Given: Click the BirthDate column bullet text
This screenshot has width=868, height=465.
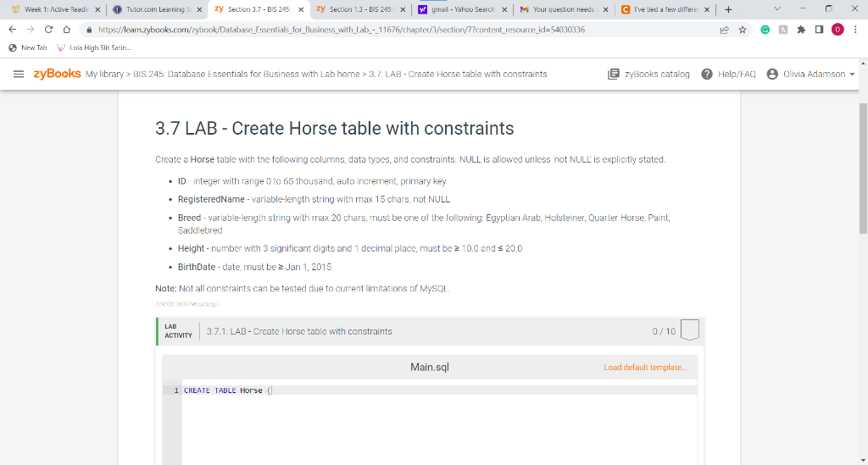Looking at the screenshot, I should tap(254, 267).
